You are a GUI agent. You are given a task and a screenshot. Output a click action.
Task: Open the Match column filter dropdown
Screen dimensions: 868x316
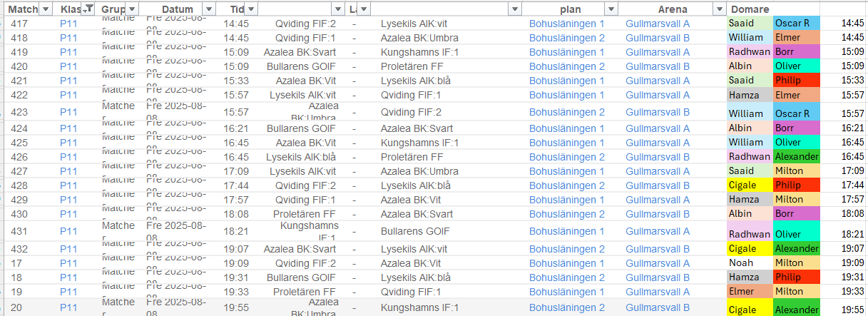(x=46, y=9)
